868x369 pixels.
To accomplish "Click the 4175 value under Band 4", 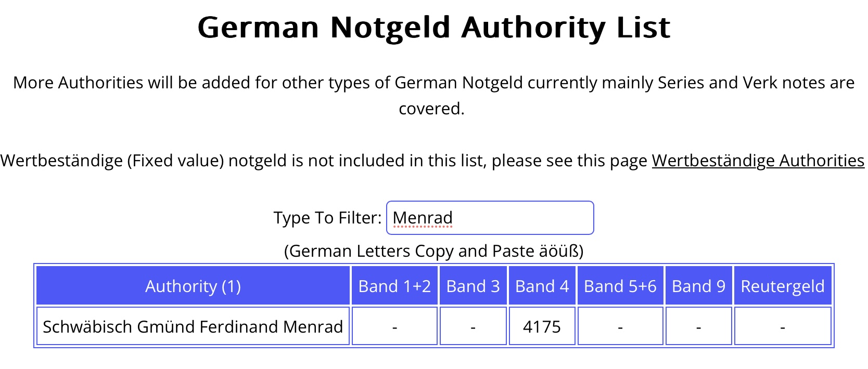I will [542, 326].
